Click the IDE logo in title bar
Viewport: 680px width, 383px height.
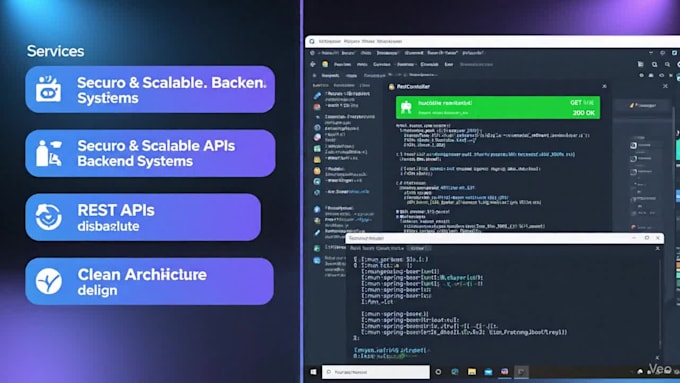click(x=312, y=41)
